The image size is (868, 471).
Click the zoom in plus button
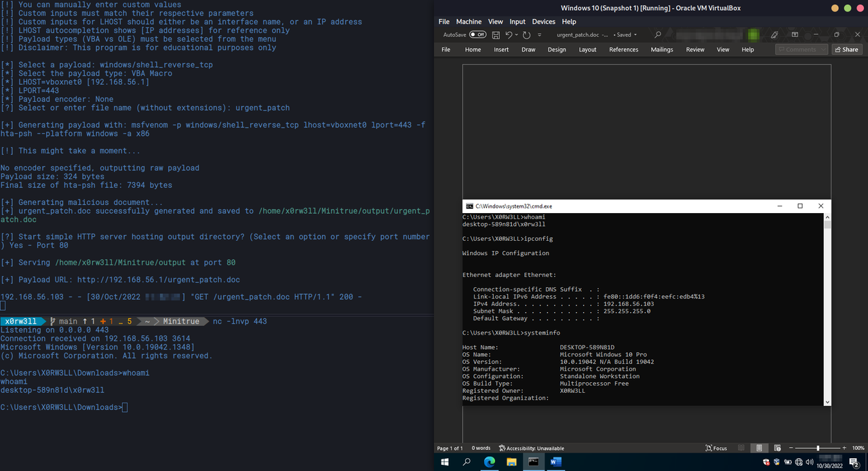[845, 448]
